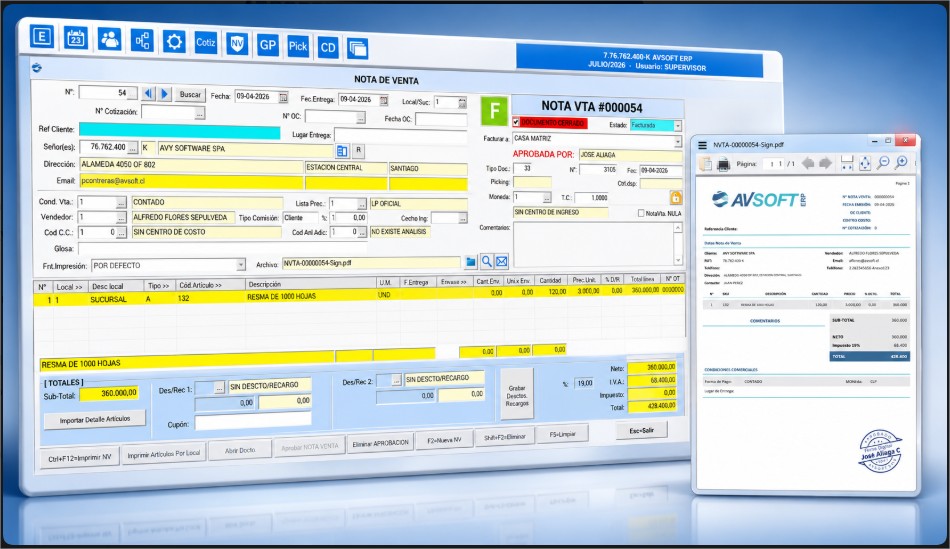The image size is (950, 549).
Task: Preview the attached file with magnifier icon
Action: tap(487, 262)
